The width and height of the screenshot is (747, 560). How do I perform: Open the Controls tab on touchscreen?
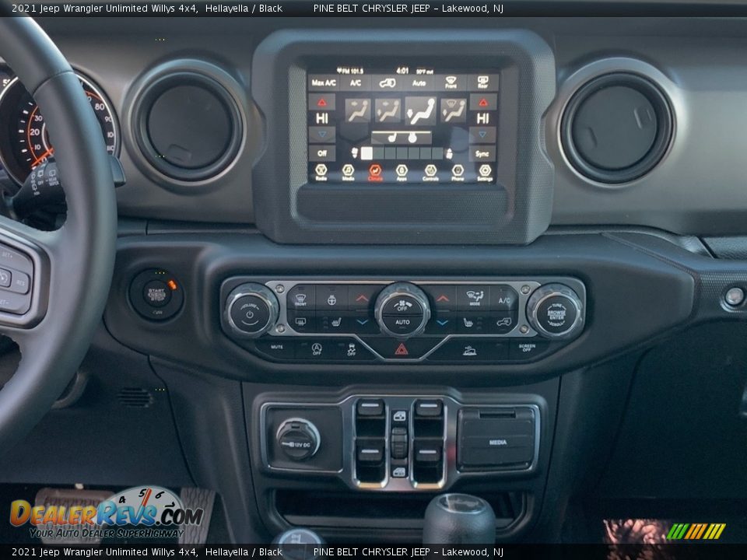pos(430,172)
